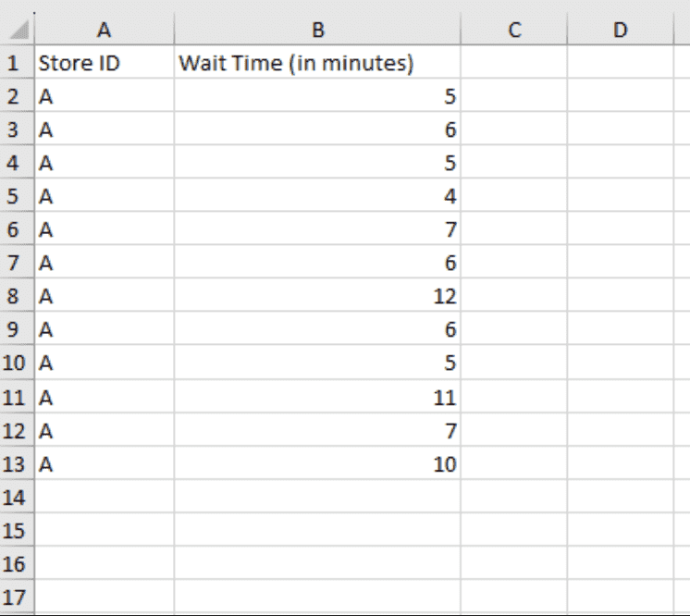
Task: Select empty cell C1
Action: (x=513, y=64)
